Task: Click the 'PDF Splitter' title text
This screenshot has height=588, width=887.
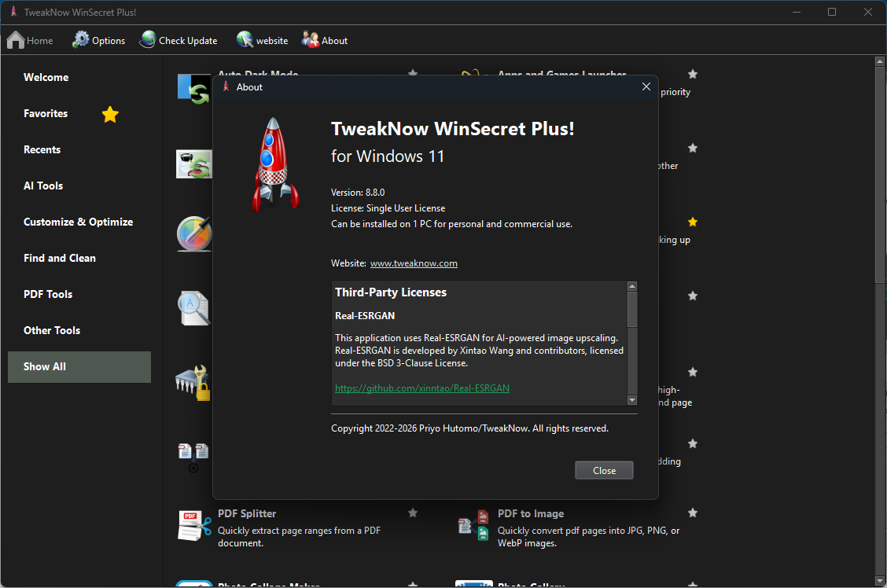Action: pos(247,513)
